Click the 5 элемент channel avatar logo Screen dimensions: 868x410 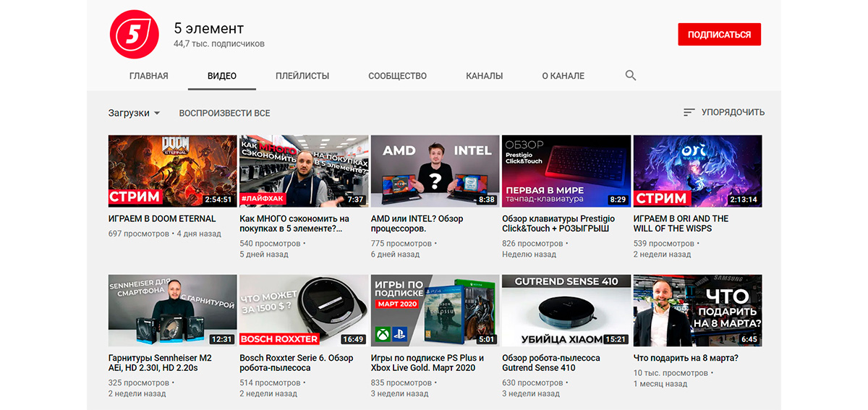tap(134, 35)
